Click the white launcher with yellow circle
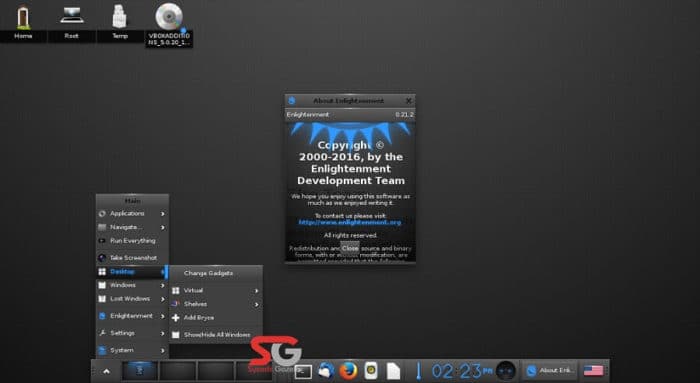Viewport: 700px width, 383px height. [x=371, y=371]
